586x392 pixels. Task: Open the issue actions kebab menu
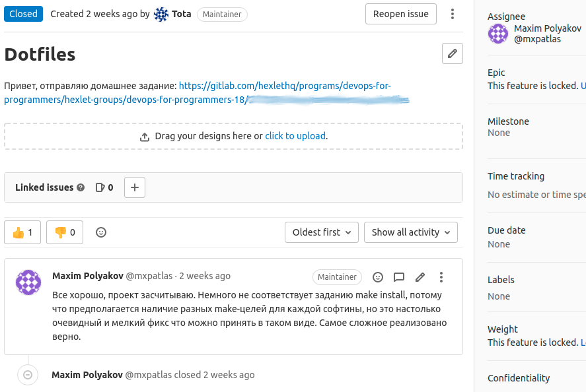(453, 14)
